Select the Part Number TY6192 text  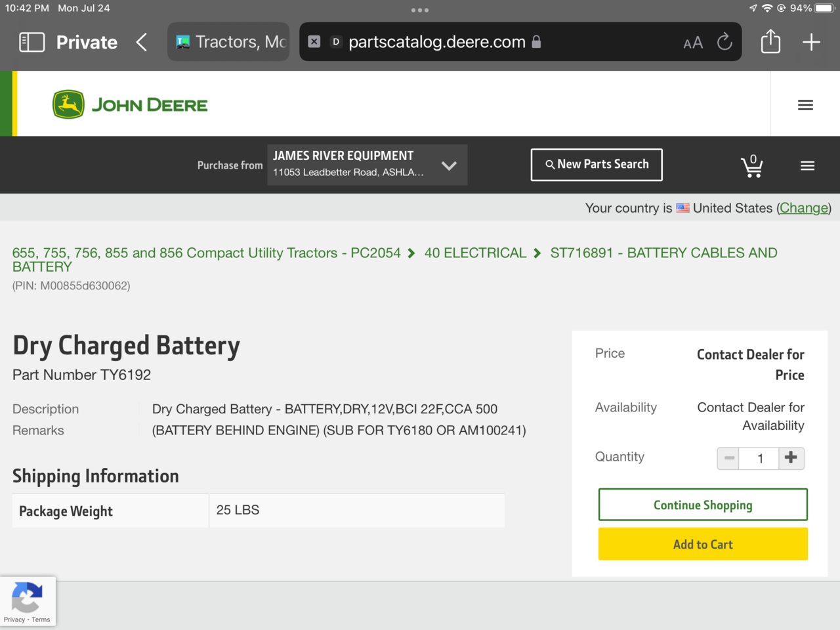(82, 375)
